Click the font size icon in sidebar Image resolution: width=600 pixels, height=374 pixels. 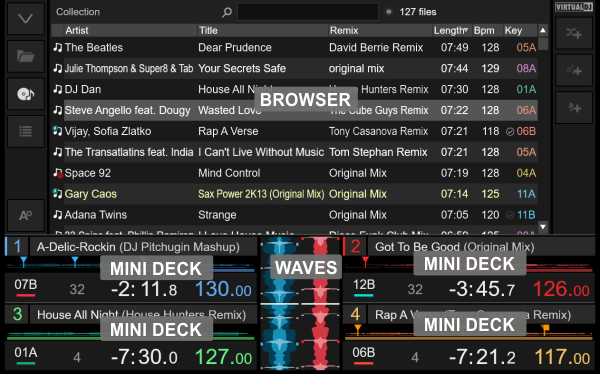click(26, 216)
